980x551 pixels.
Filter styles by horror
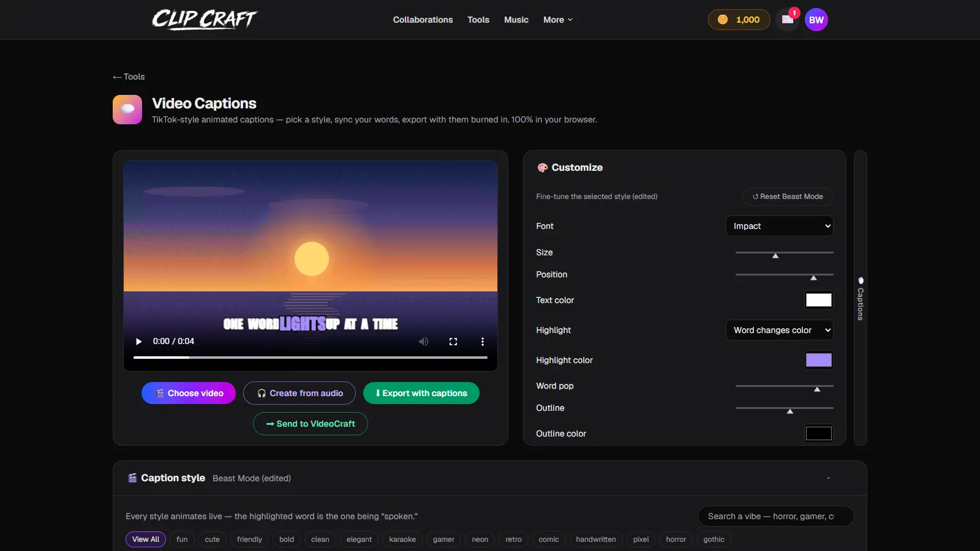tap(676, 539)
